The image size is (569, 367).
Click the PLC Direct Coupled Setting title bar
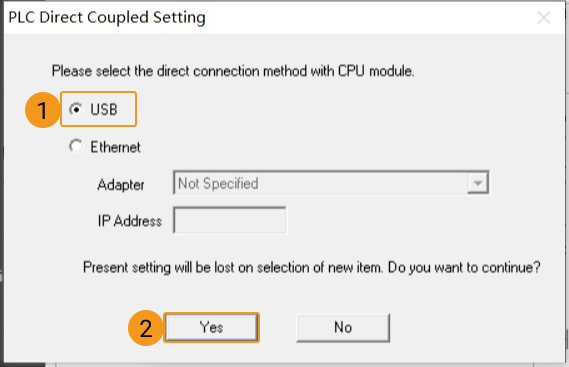269,17
